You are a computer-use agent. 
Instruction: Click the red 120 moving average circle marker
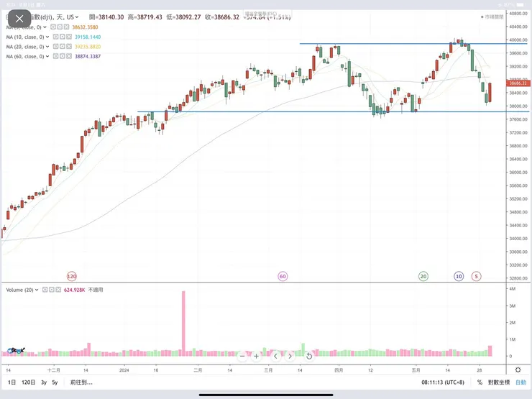coord(72,276)
